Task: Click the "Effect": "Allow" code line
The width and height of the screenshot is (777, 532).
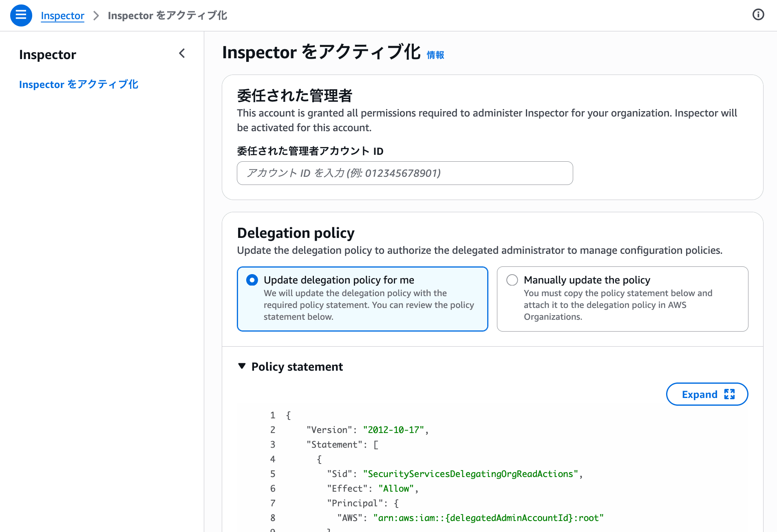Action: click(x=373, y=488)
